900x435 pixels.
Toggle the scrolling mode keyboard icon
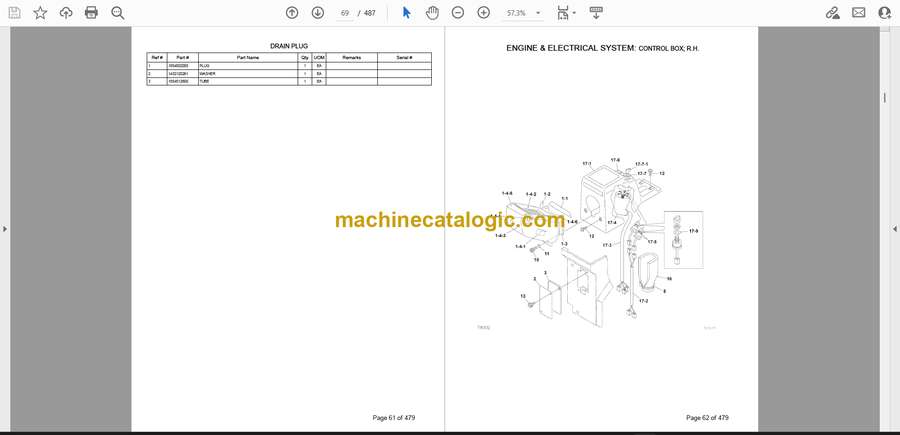point(596,13)
